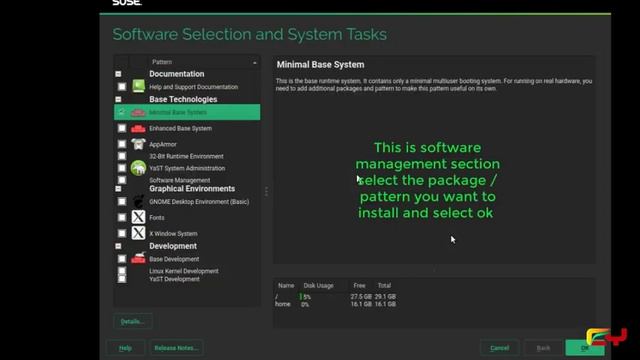Collapse the Documentation group
The height and width of the screenshot is (360, 640).
[118, 74]
